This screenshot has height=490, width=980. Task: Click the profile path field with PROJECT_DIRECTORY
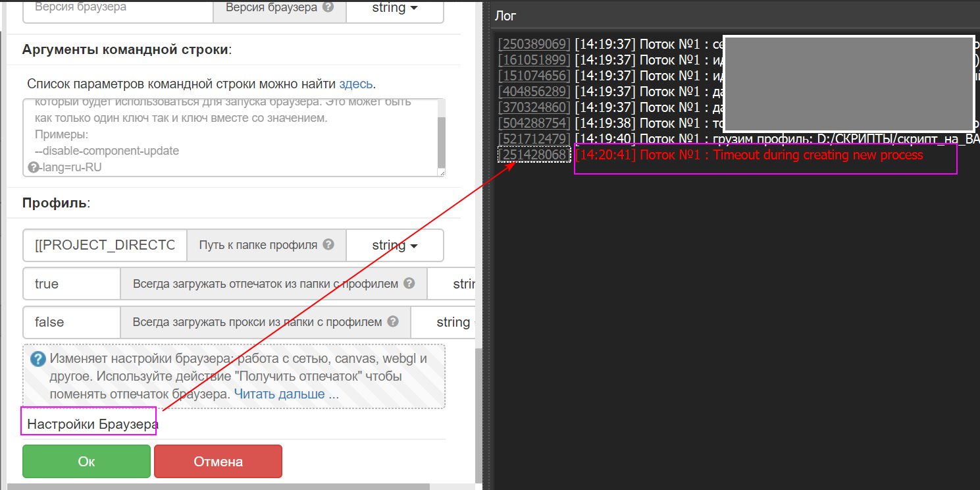pyautogui.click(x=105, y=245)
